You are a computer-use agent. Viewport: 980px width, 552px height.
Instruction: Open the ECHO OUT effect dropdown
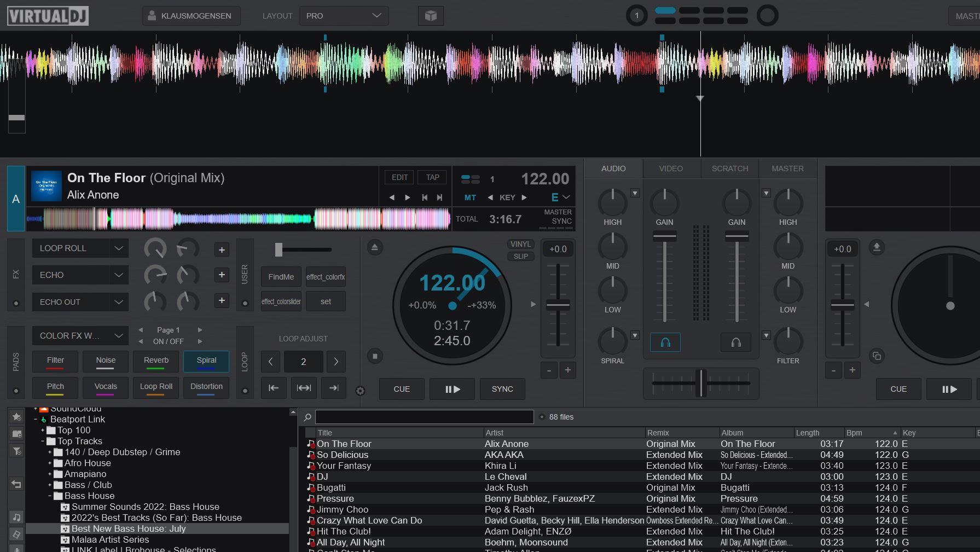pyautogui.click(x=80, y=302)
